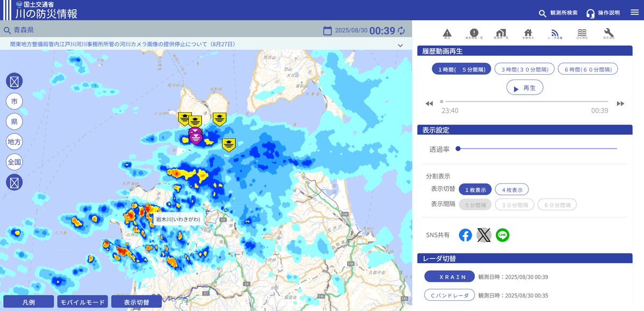Click the 2025/08/30 date text
The image size is (644, 311).
[x=351, y=31]
